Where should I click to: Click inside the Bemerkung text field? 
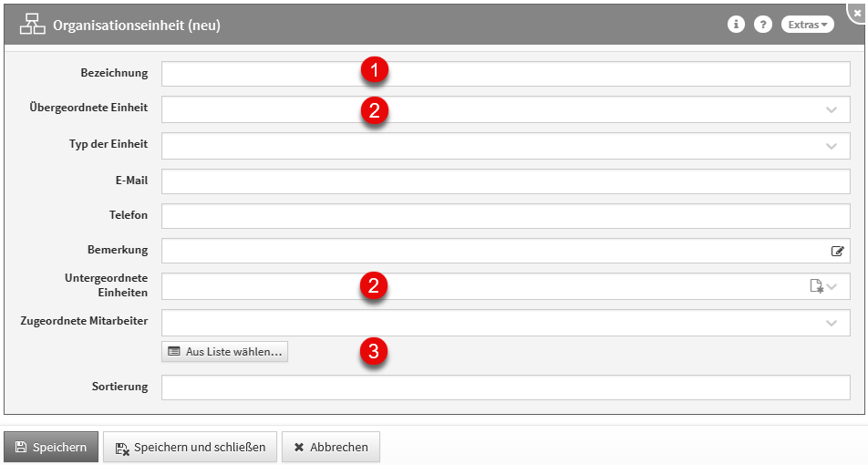coord(492,251)
